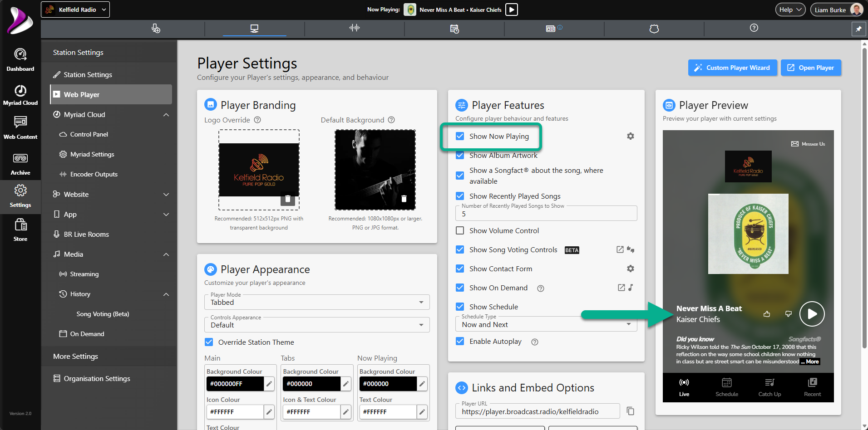The height and width of the screenshot is (430, 868).
Task: Open the Store sidebar icon
Action: pos(20,230)
